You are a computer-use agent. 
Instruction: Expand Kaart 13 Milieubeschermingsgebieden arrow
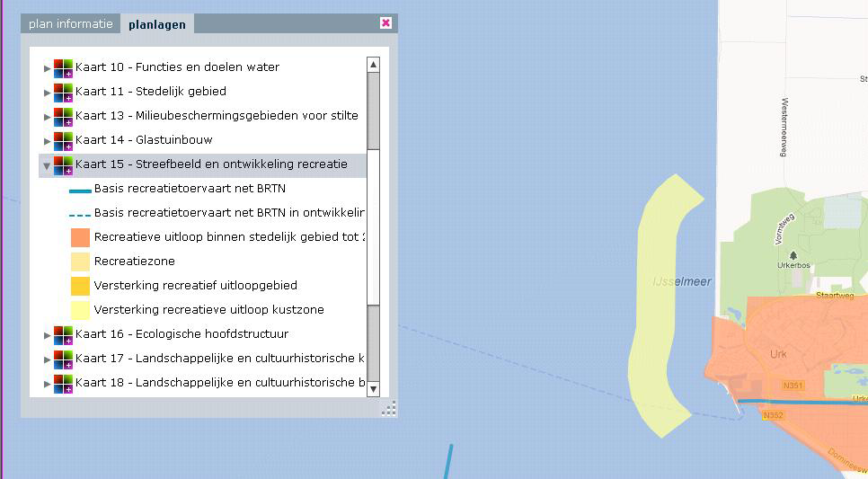[x=48, y=116]
